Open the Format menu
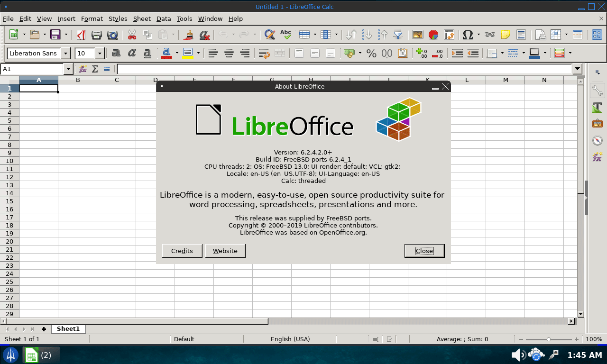Image resolution: width=607 pixels, height=364 pixels. pos(92,18)
